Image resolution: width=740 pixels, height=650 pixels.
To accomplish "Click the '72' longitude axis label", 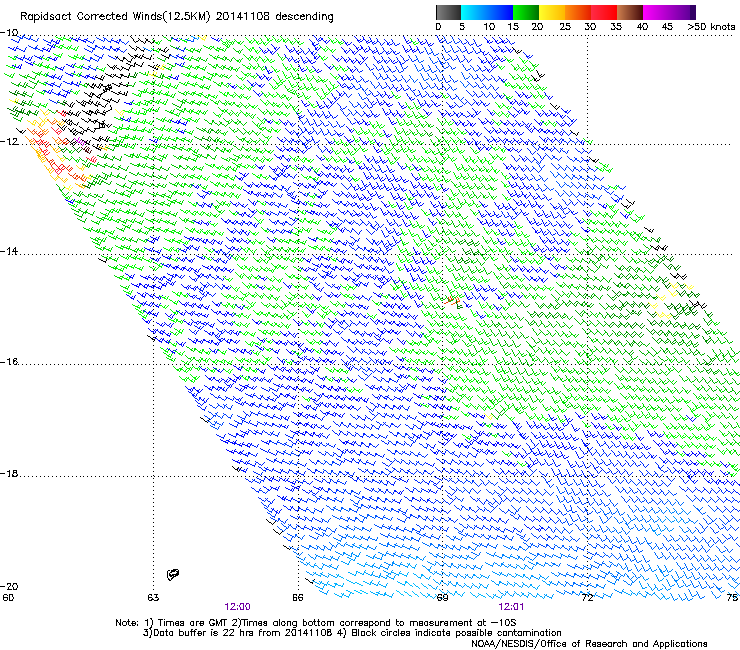I will pos(587,598).
